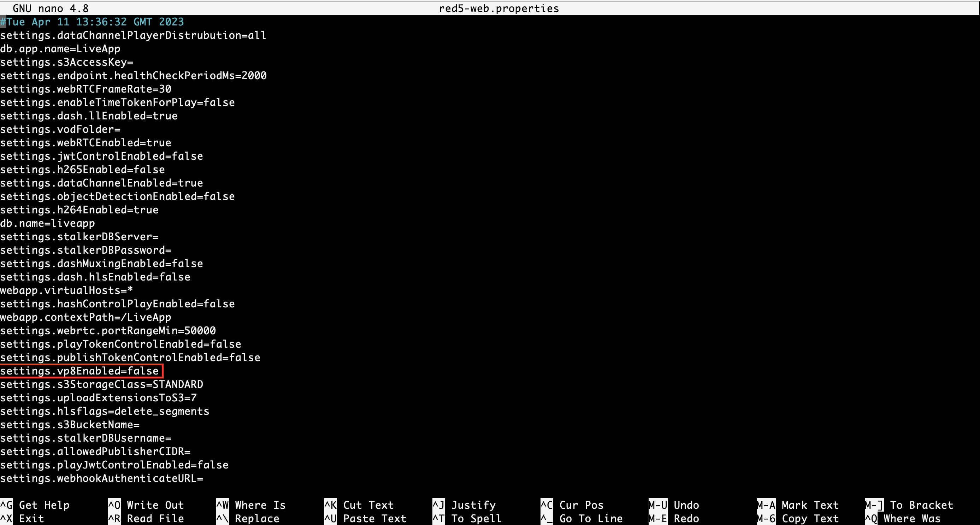Click the ^T To Spell shortcut
Image resolution: width=980 pixels, height=525 pixels.
click(467, 519)
